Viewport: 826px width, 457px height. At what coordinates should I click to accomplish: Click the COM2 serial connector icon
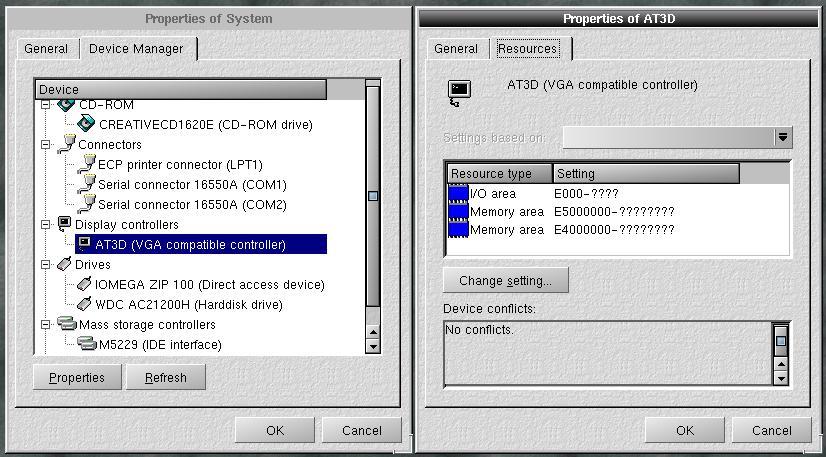click(x=86, y=204)
